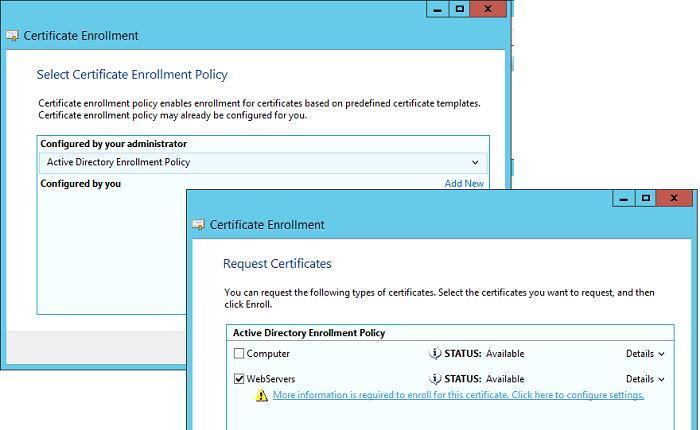The height and width of the screenshot is (430, 700).
Task: Expand Details for the WebServers certificate
Action: [x=645, y=379]
